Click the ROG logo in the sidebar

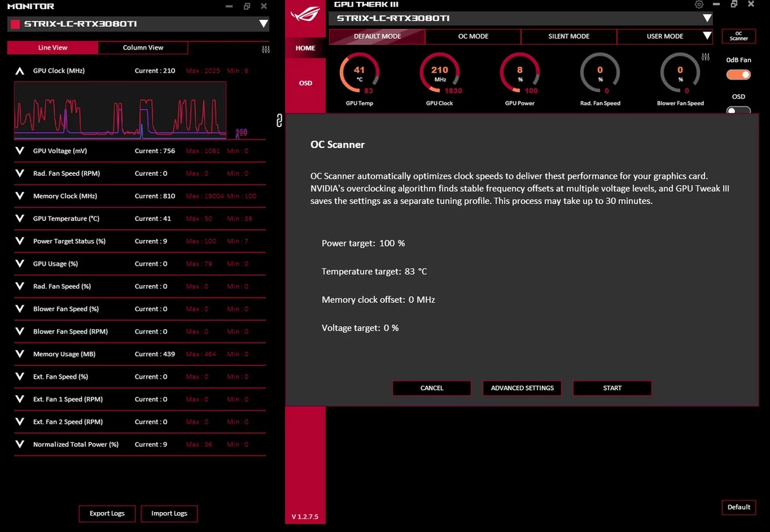(305, 16)
